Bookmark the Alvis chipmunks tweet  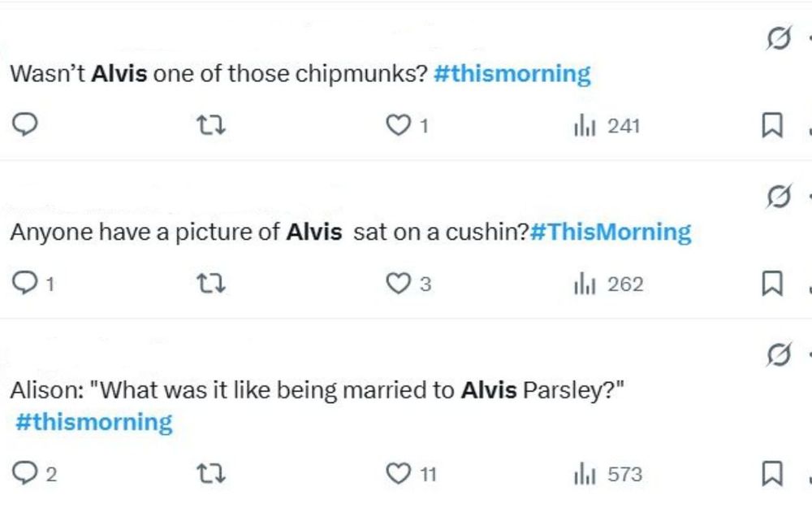[x=771, y=125]
